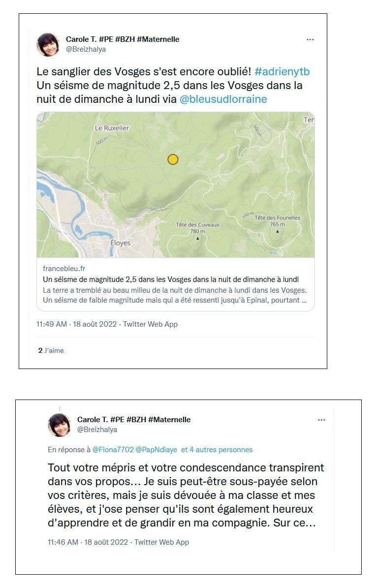Click the profile avatar on the reply tweet
377x588 pixels.
coord(60,425)
